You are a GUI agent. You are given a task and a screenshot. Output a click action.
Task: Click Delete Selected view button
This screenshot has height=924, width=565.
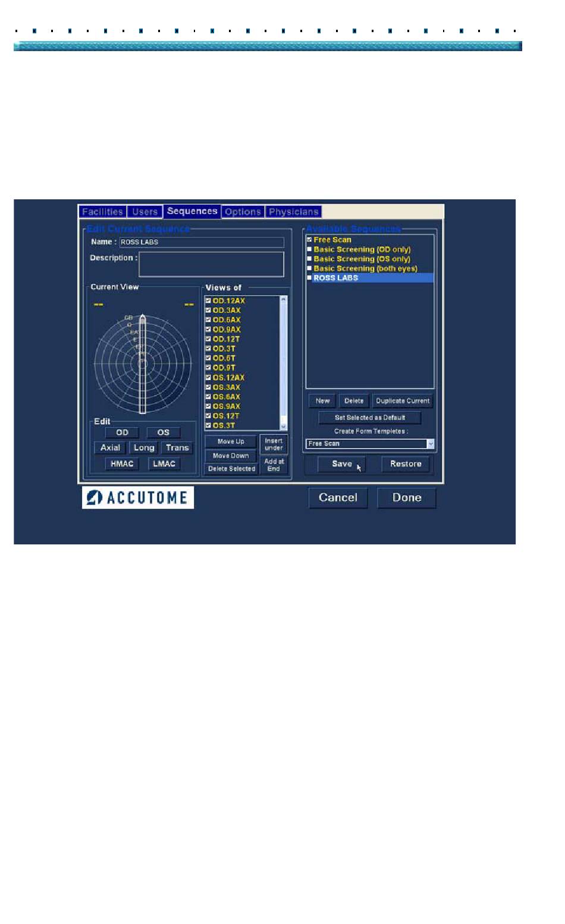point(232,469)
